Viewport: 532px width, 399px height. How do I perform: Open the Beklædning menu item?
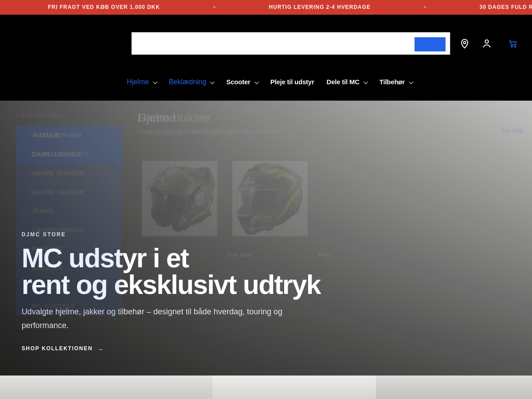tap(188, 82)
